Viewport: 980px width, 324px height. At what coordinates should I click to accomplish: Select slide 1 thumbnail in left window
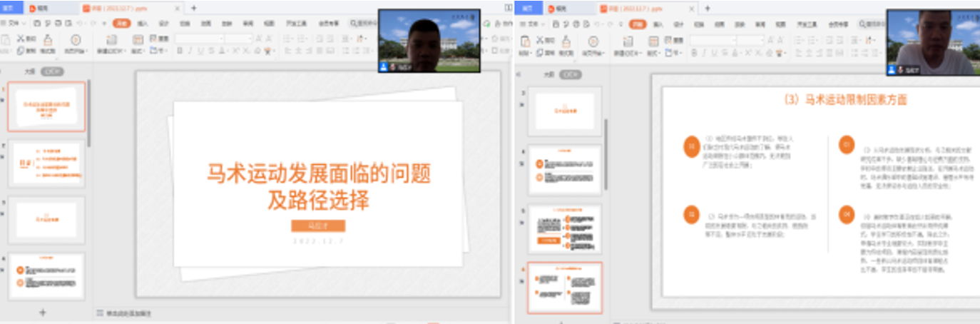coord(46,107)
